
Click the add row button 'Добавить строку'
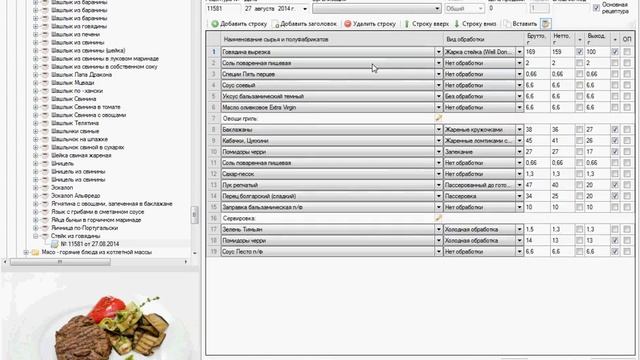(x=239, y=24)
